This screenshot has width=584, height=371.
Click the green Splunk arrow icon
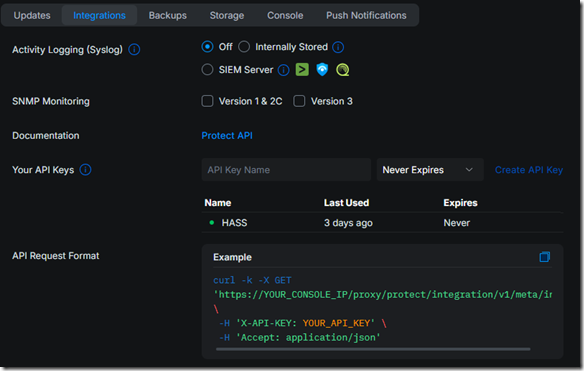(x=302, y=70)
